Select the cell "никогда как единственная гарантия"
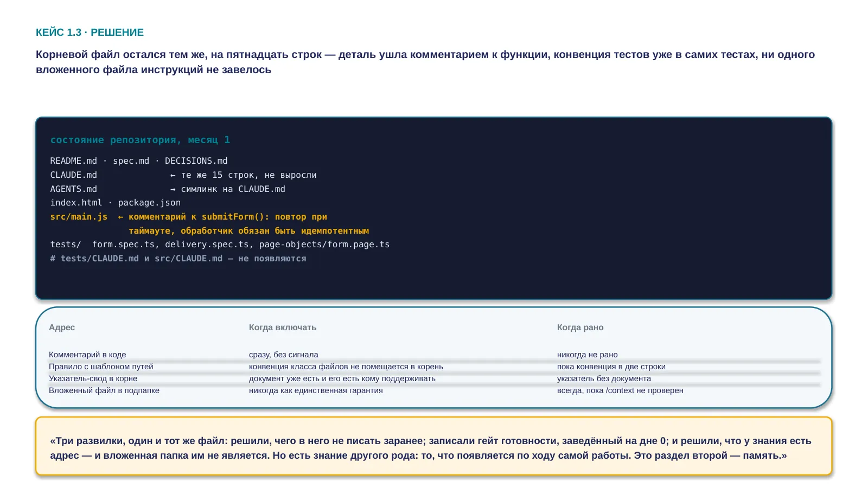This screenshot has width=868, height=488. [x=316, y=390]
